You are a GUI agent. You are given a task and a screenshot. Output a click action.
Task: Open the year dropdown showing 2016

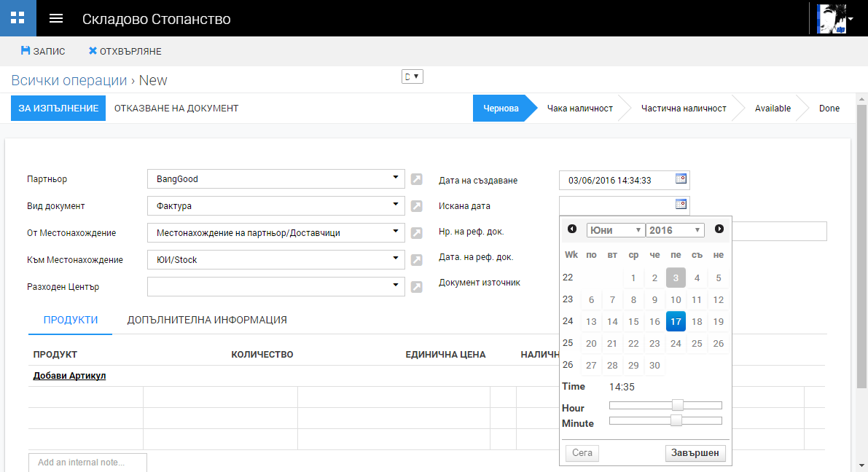(675, 230)
